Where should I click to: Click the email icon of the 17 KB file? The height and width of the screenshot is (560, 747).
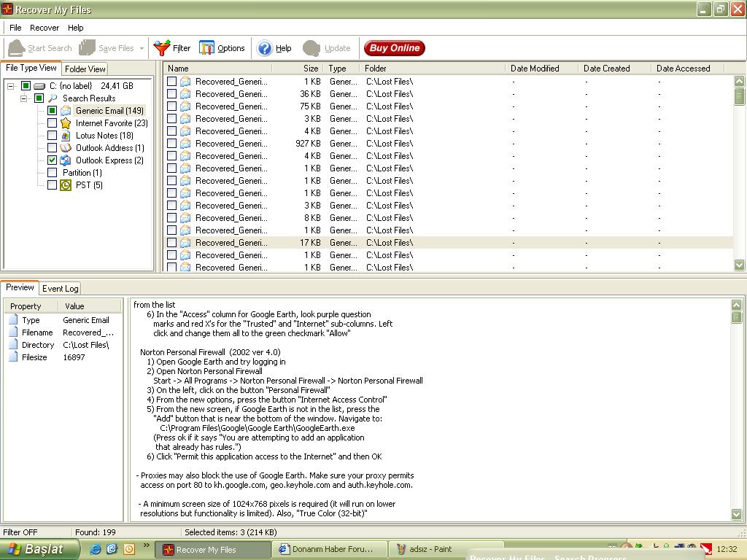point(185,242)
